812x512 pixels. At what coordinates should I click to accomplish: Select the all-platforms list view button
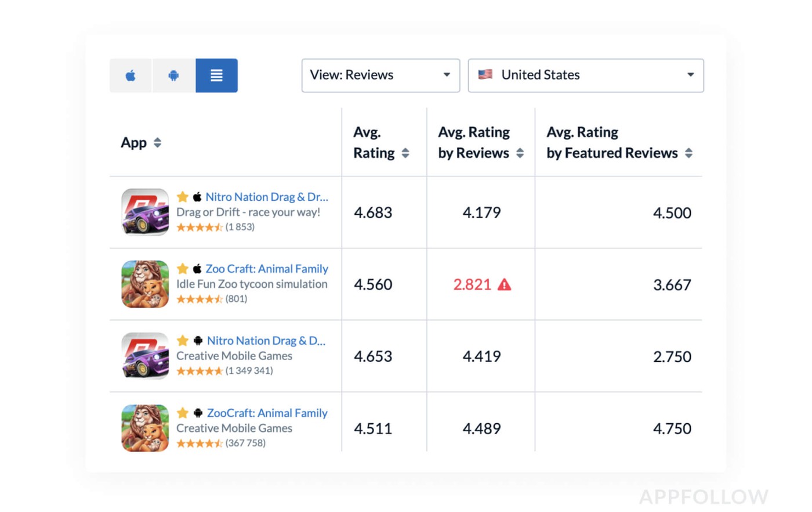(216, 75)
